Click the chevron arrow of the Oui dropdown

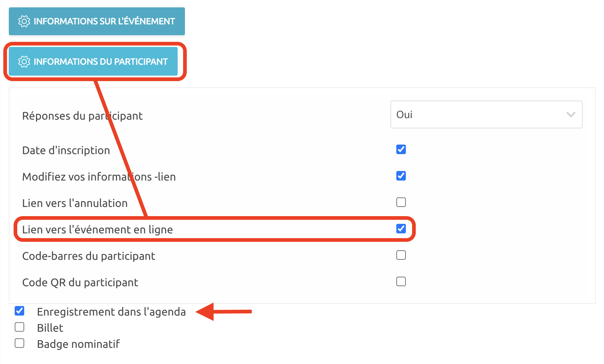[x=571, y=114]
